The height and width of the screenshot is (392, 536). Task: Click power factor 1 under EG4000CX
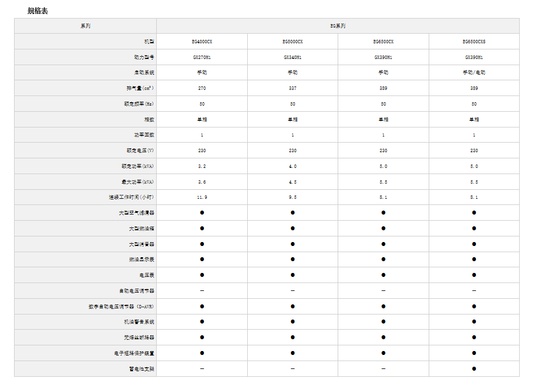click(202, 135)
